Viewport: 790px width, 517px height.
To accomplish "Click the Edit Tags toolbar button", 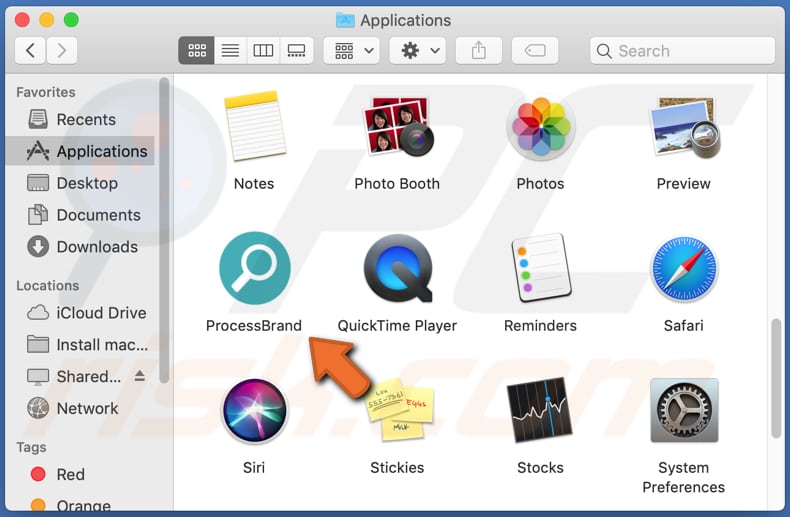I will (x=535, y=50).
